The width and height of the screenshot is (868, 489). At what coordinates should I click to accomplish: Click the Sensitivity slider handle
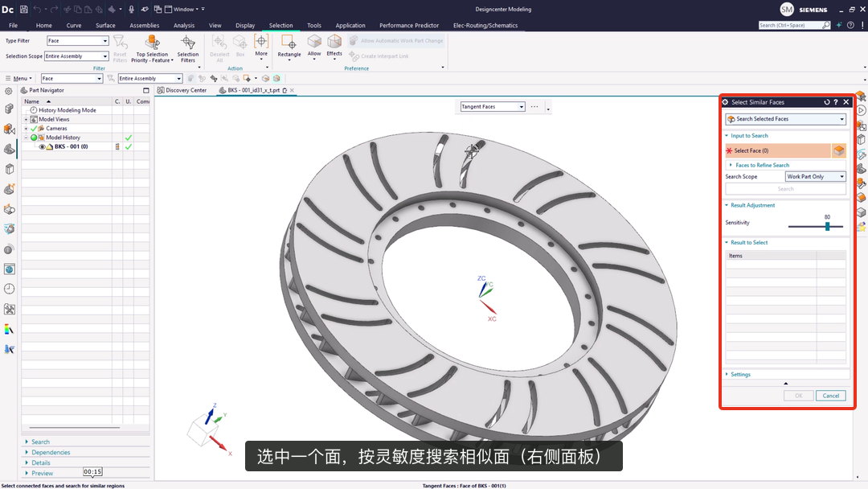click(x=827, y=227)
